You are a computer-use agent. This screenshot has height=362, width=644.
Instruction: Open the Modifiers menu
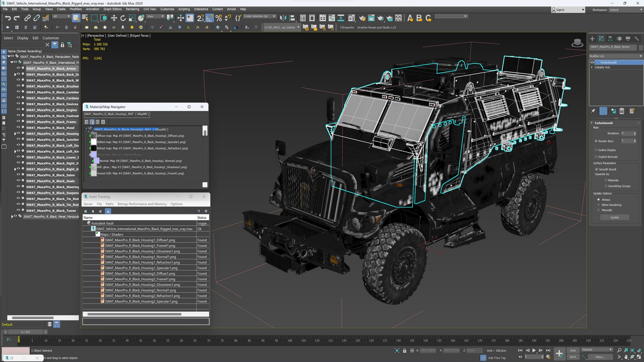click(75, 9)
